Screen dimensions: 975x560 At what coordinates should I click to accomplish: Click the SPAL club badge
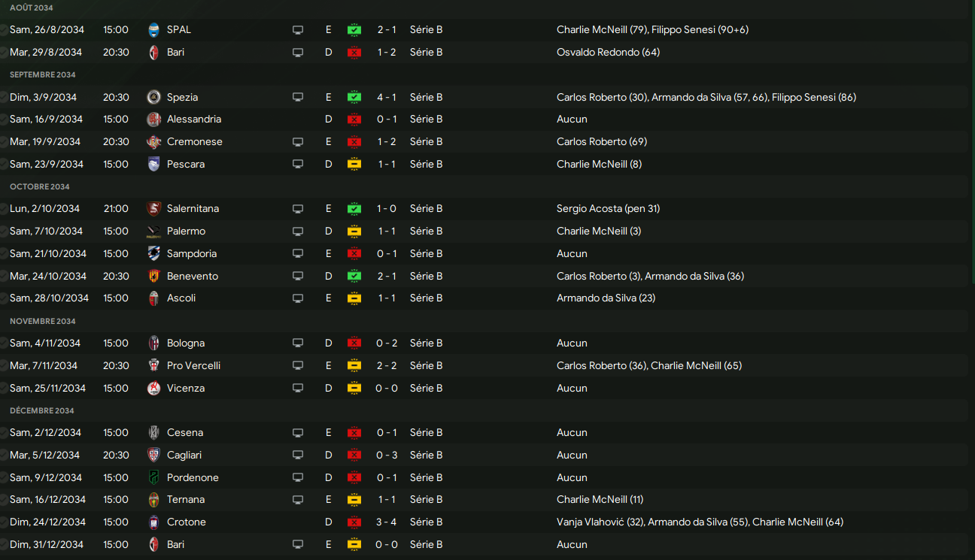pos(154,30)
